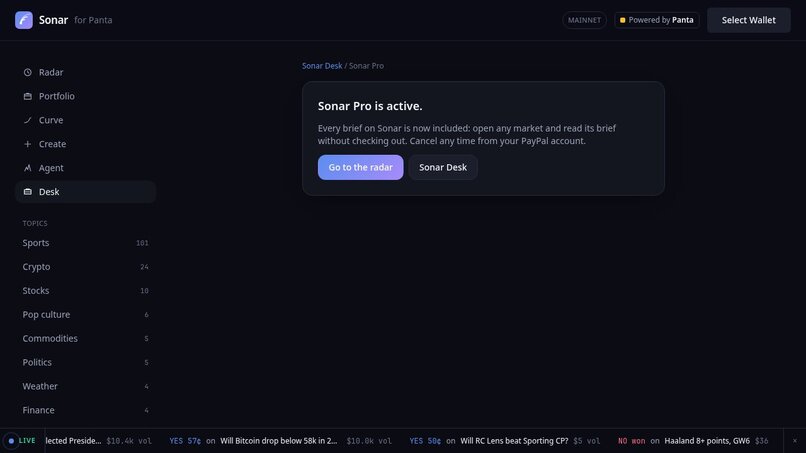Viewport: 806px width, 453px height.
Task: Click the NO won ticker label
Action: [x=631, y=441]
